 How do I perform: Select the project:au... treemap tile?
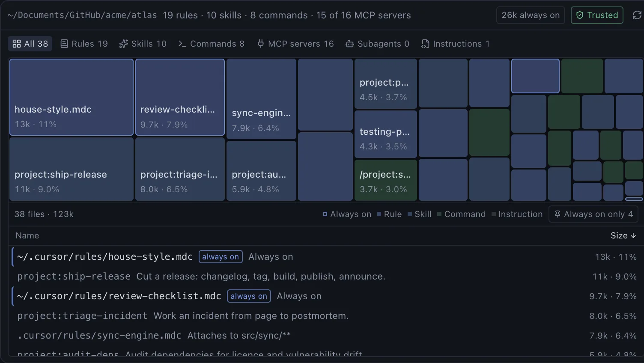261,171
